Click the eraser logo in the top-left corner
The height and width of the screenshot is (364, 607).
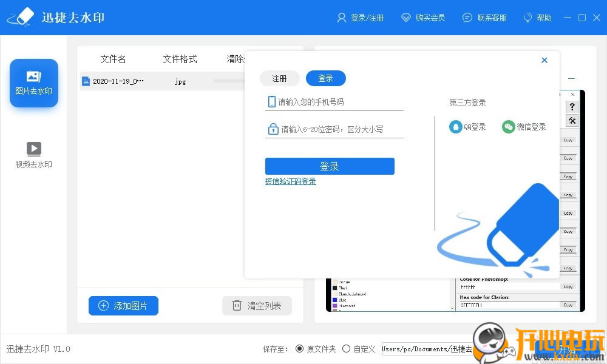pos(19,17)
